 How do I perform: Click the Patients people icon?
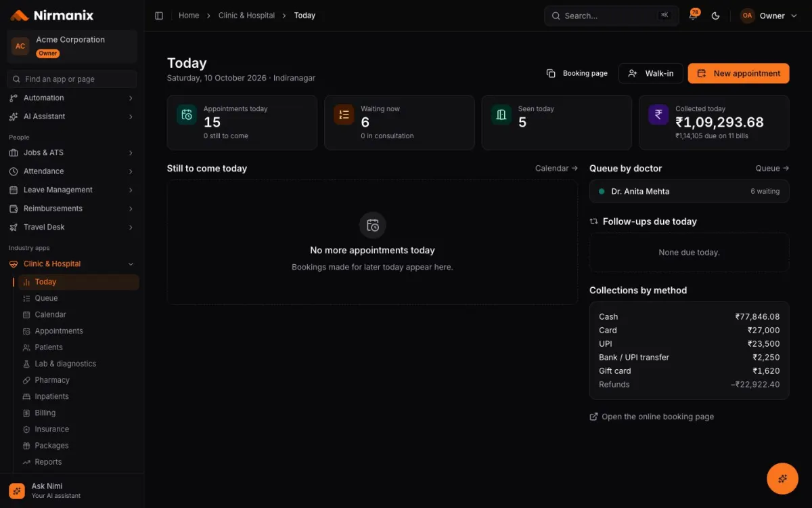pos(26,347)
